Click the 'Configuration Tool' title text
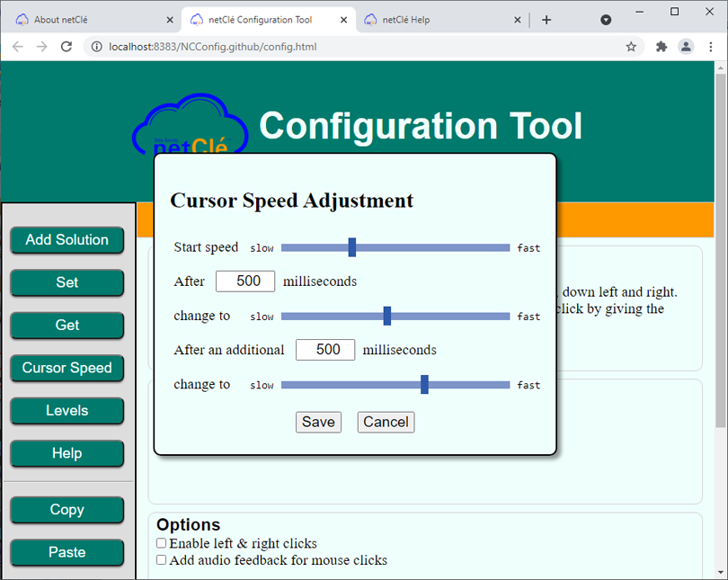The width and height of the screenshot is (728, 580). point(421,125)
